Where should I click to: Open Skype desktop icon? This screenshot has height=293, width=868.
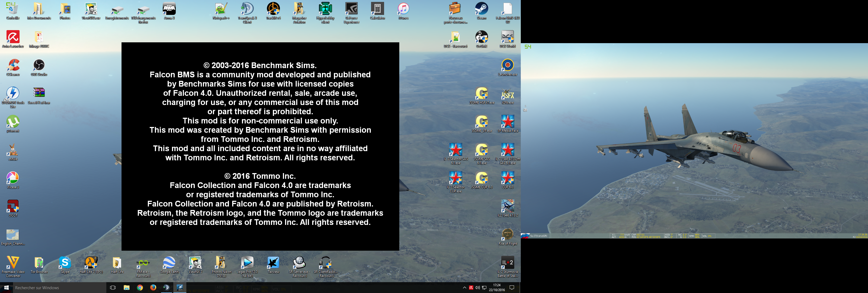pyautogui.click(x=65, y=265)
